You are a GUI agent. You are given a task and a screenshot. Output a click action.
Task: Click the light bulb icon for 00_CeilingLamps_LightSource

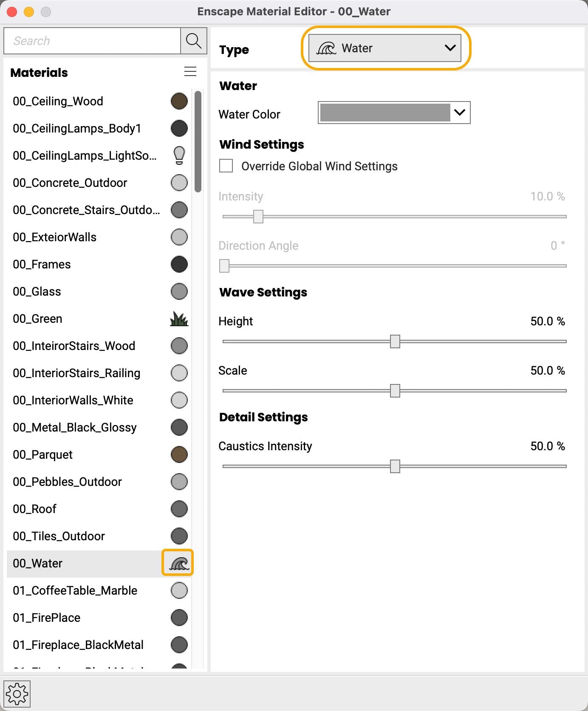coord(179,155)
